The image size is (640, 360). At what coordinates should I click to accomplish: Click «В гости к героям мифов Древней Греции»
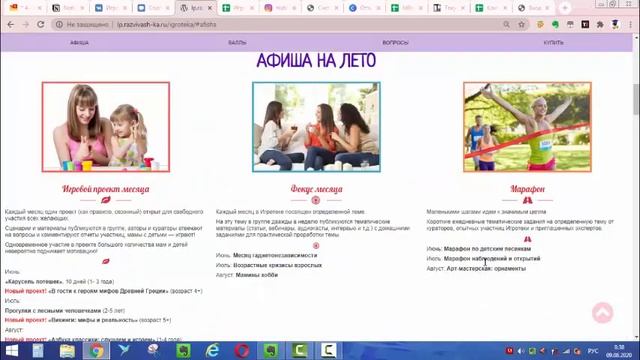[x=108, y=291]
